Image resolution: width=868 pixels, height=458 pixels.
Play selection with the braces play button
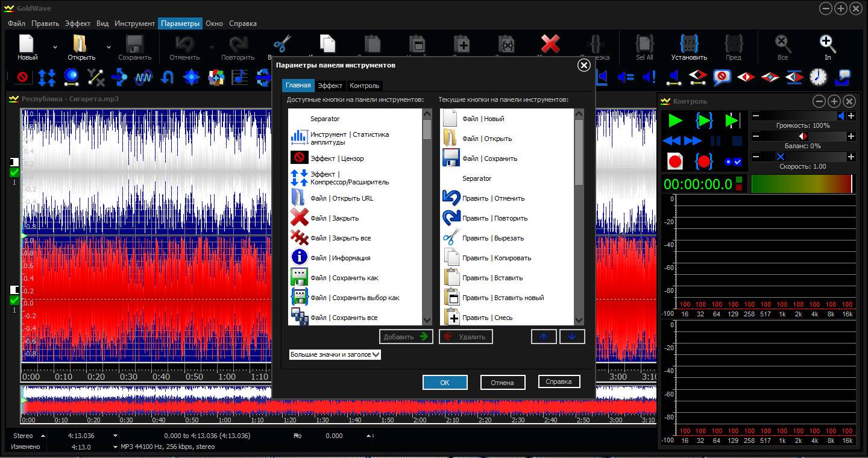pos(704,121)
